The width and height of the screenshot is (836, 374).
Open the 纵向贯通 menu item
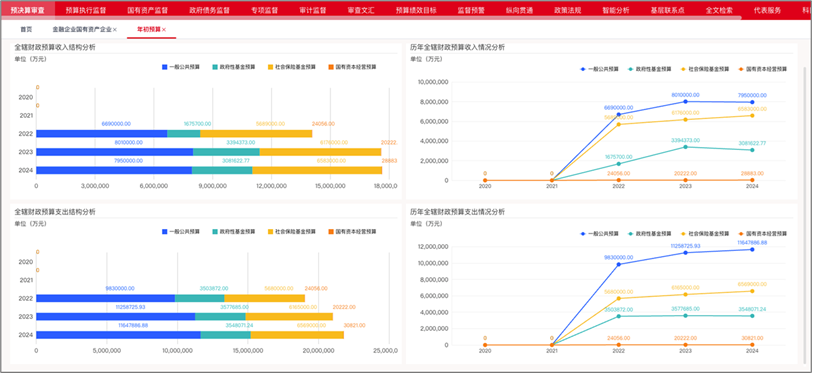click(519, 10)
